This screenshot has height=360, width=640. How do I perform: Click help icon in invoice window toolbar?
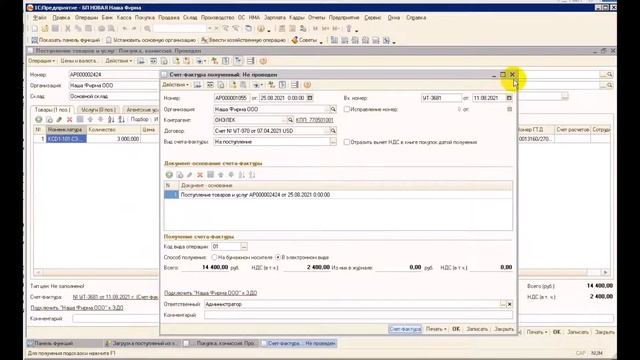tap(307, 85)
